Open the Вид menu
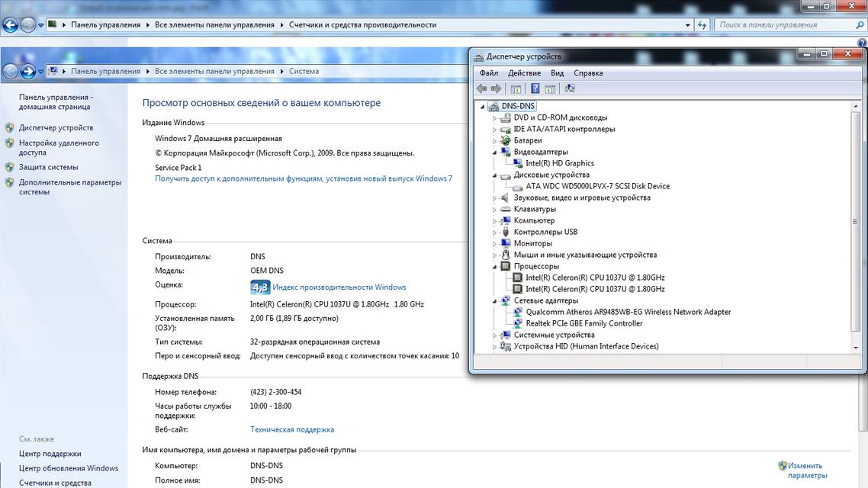Image resolution: width=868 pixels, height=488 pixels. pyautogui.click(x=557, y=73)
